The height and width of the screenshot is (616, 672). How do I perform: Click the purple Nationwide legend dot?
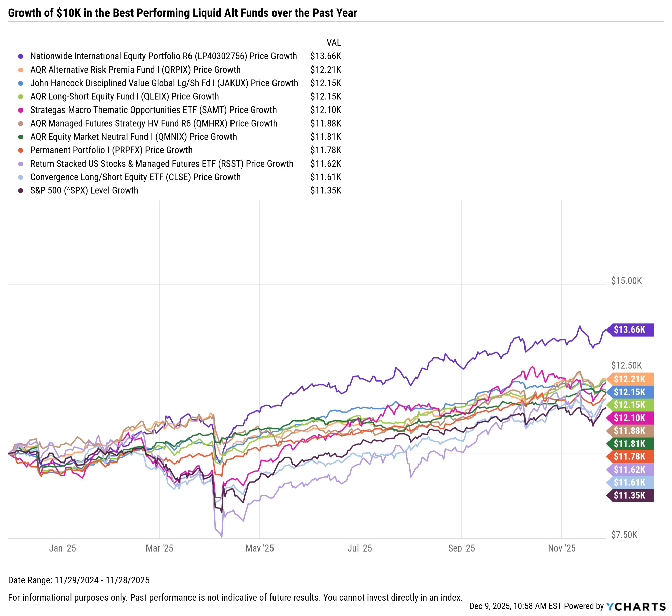click(21, 56)
